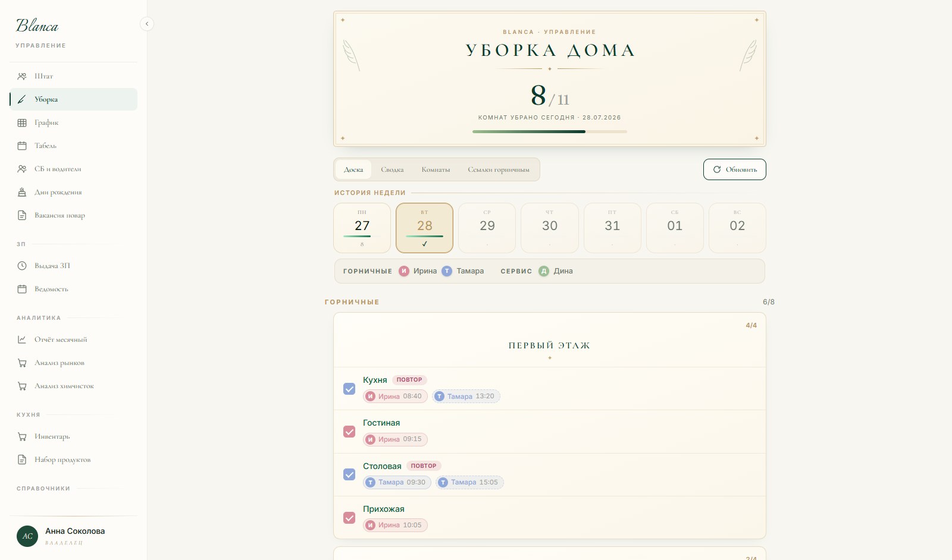Viewport: 952px width, 560px height.
Task: Click the refresh icon in Обновить
Action: tap(717, 169)
